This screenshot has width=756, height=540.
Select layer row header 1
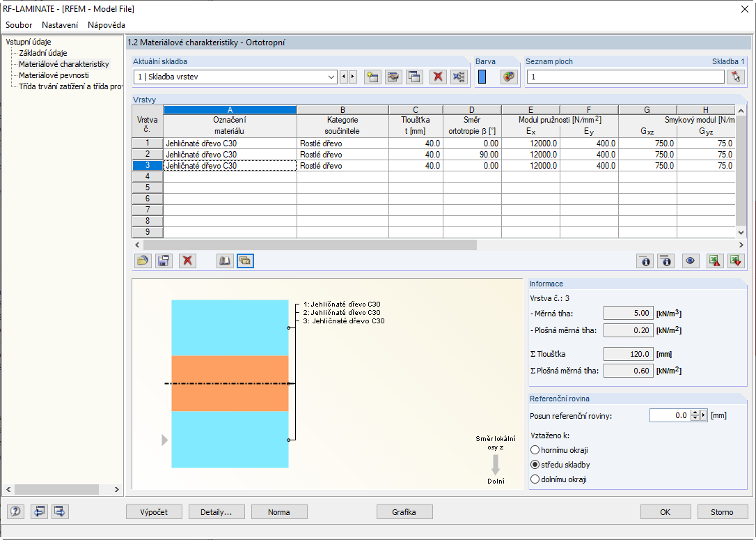pos(148,144)
